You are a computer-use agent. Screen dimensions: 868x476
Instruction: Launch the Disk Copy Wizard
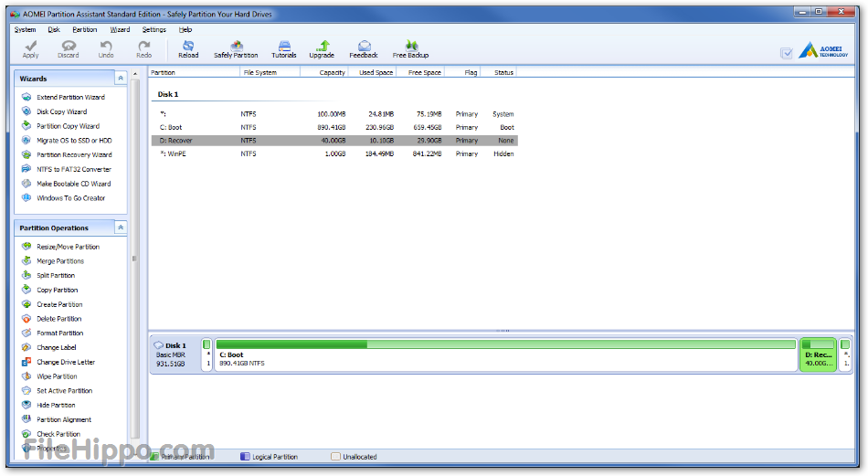[61, 111]
